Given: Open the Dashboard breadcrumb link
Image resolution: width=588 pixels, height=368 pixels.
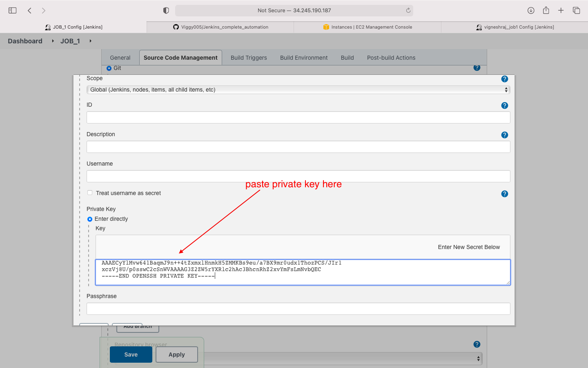Looking at the screenshot, I should [25, 41].
